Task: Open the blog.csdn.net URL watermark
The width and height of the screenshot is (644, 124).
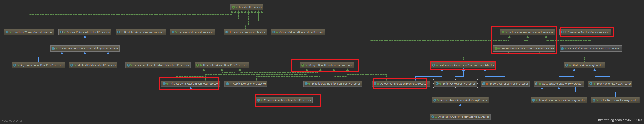Action: (620, 120)
